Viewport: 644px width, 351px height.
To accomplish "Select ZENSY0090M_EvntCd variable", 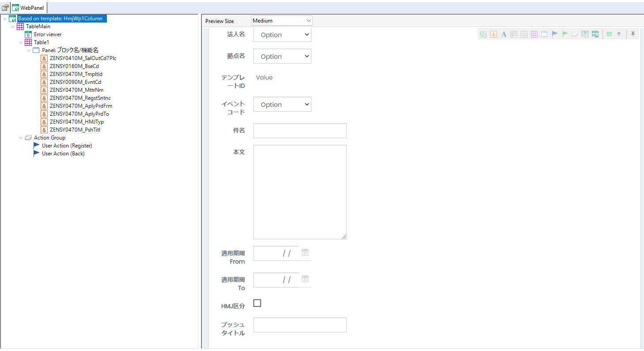I will click(76, 82).
